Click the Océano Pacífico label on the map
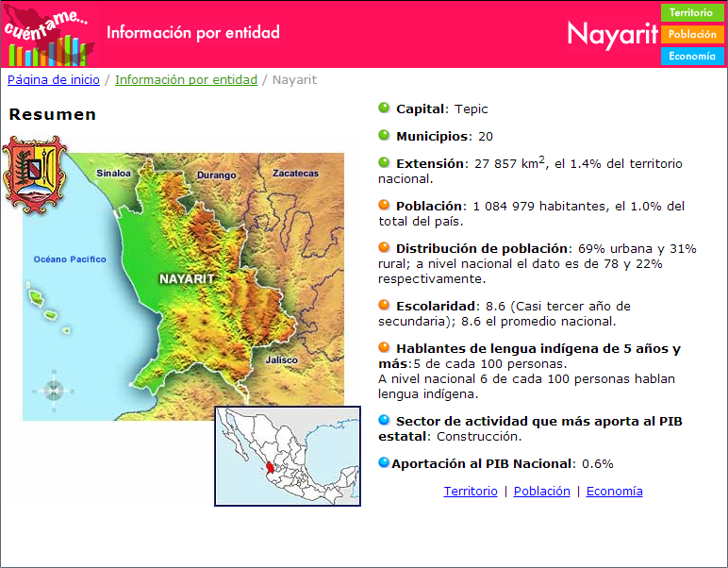This screenshot has height=568, width=728. [x=70, y=259]
